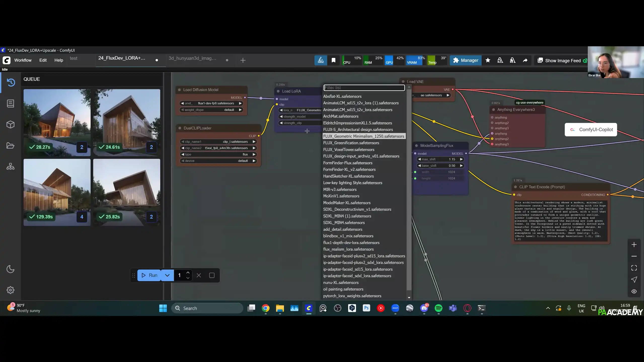
Task: Open Windows Start menu
Action: pyautogui.click(x=163, y=308)
